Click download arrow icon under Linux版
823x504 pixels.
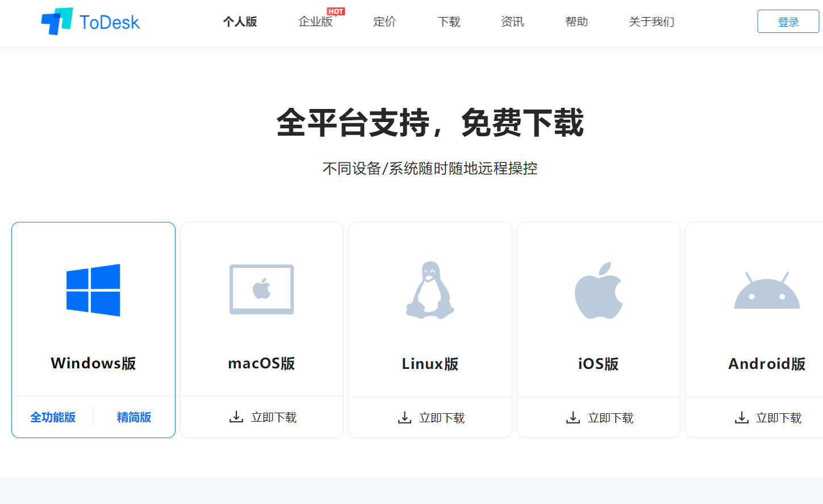(x=404, y=418)
